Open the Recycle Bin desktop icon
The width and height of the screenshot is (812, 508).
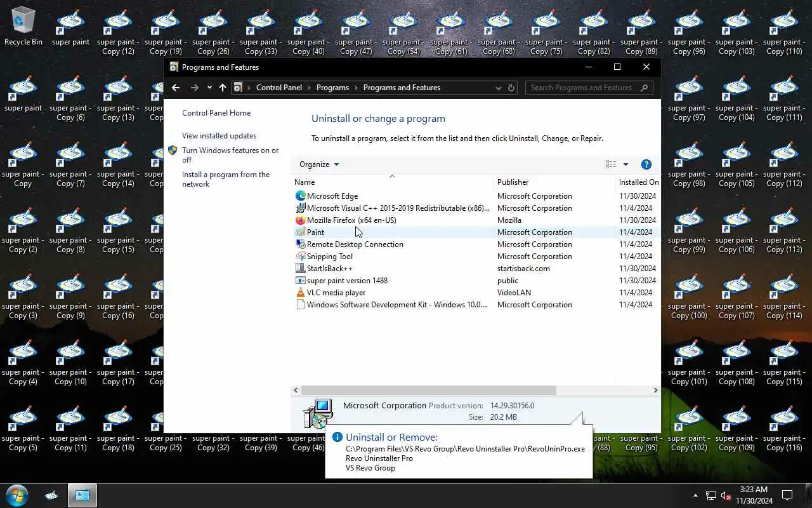point(23,27)
